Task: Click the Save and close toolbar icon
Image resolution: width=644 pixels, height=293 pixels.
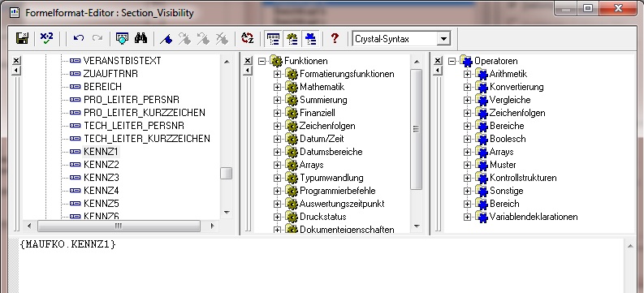Action: tap(22, 39)
